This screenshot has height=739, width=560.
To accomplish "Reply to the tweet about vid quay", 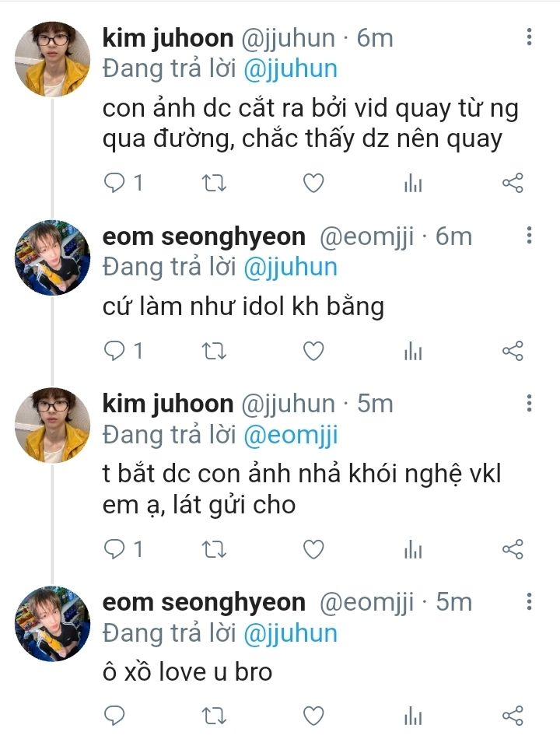I will (114, 184).
